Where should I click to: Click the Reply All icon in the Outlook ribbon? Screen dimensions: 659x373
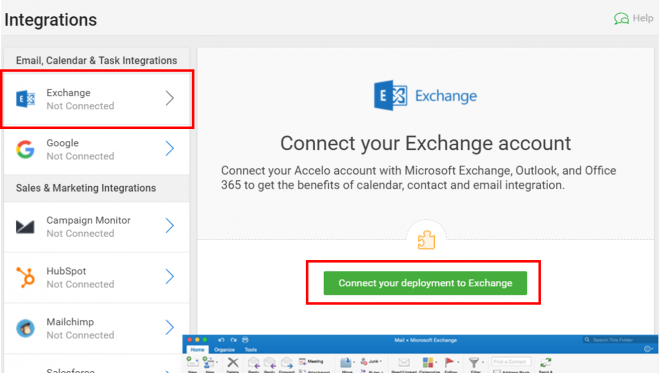coord(269,362)
